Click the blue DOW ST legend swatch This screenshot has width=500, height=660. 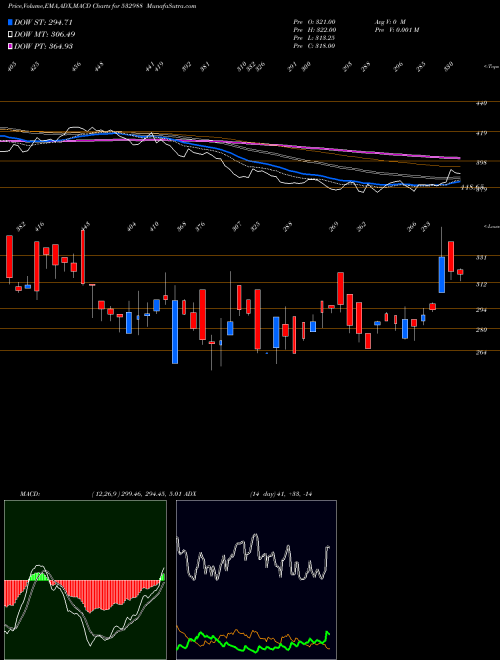click(x=10, y=22)
